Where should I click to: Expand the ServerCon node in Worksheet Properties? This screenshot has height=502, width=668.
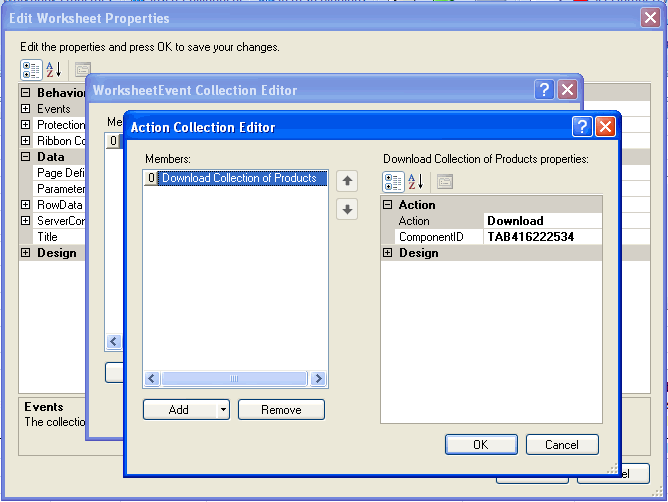click(x=26, y=220)
